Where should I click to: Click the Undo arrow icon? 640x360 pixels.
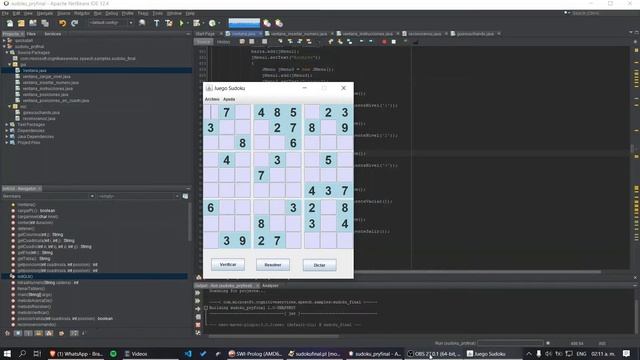[x=62, y=24]
